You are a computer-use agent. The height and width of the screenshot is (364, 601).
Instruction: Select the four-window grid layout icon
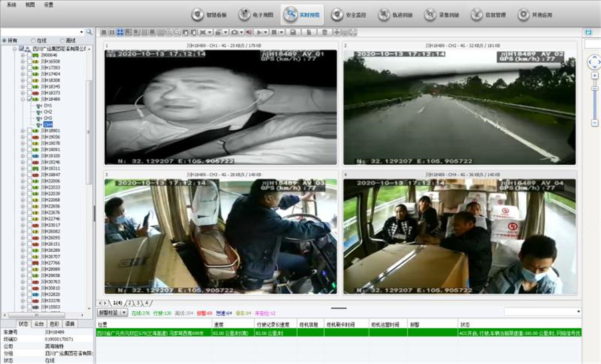point(120,32)
